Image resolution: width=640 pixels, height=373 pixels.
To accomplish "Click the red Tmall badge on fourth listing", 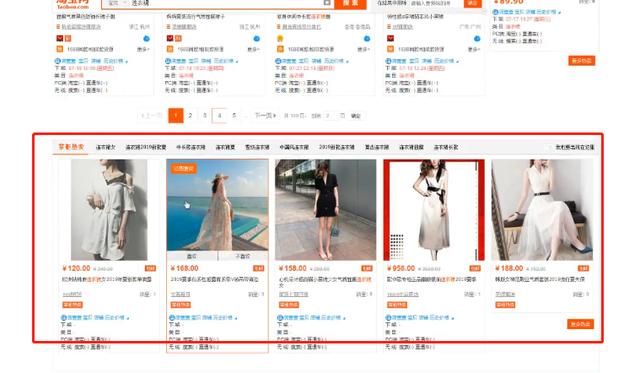I will coord(390,38).
